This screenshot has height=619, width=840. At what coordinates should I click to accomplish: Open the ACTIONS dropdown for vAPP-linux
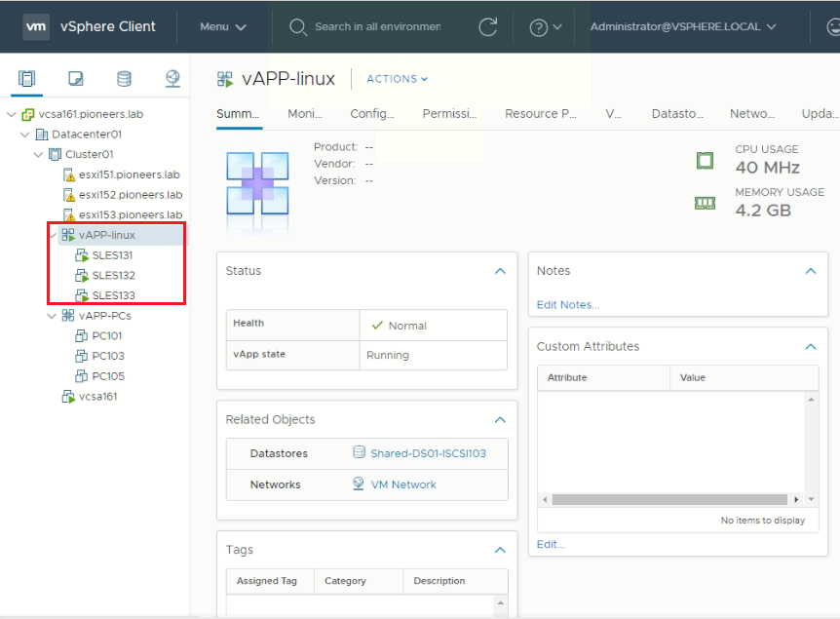coord(397,79)
